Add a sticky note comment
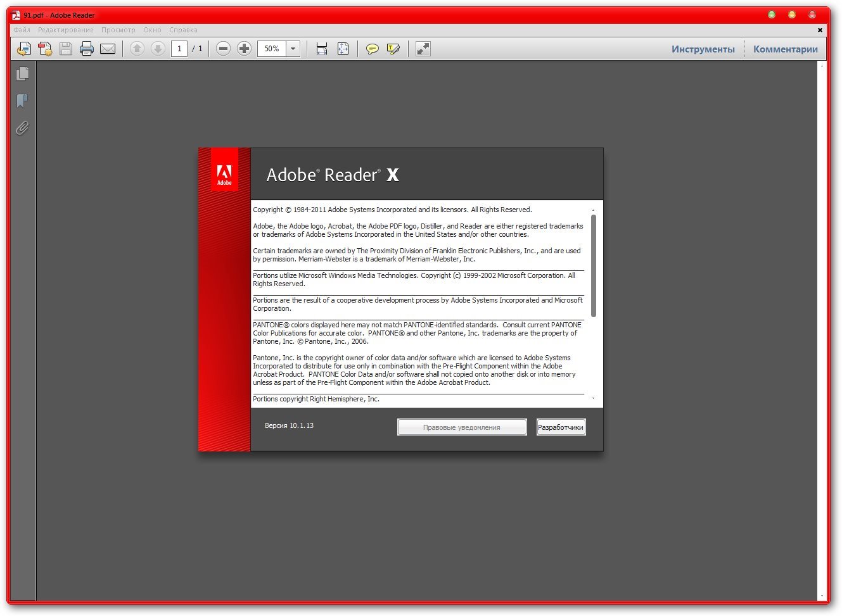The width and height of the screenshot is (842, 616). click(x=373, y=49)
